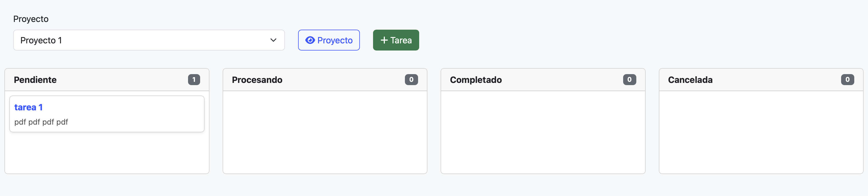
Task: Click the Cancelada column count badge
Action: (847, 80)
